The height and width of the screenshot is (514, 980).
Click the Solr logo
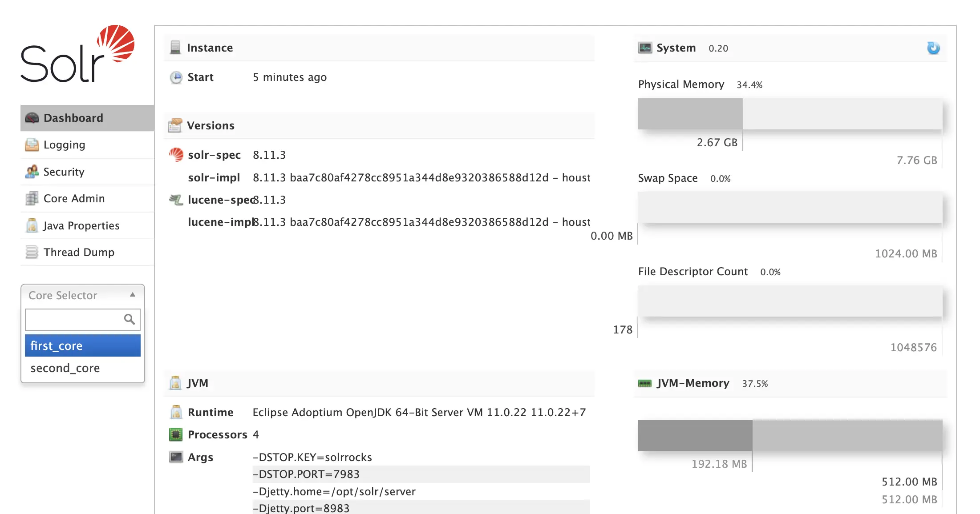point(77,54)
